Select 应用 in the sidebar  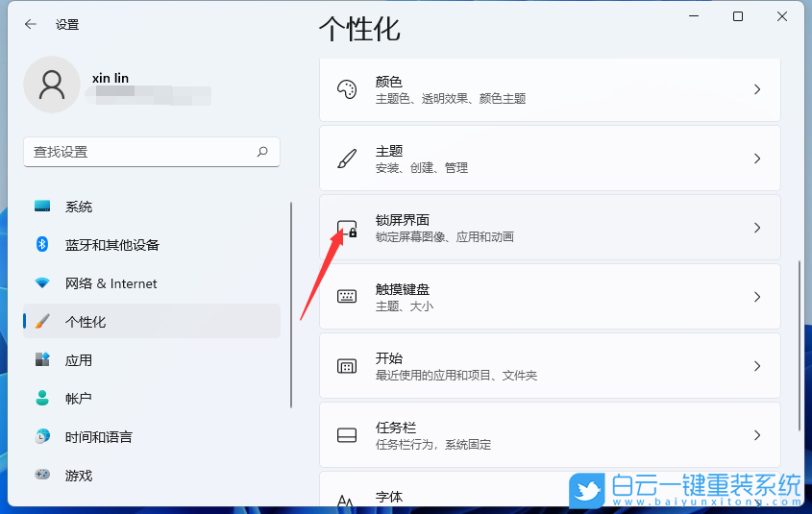click(x=152, y=359)
